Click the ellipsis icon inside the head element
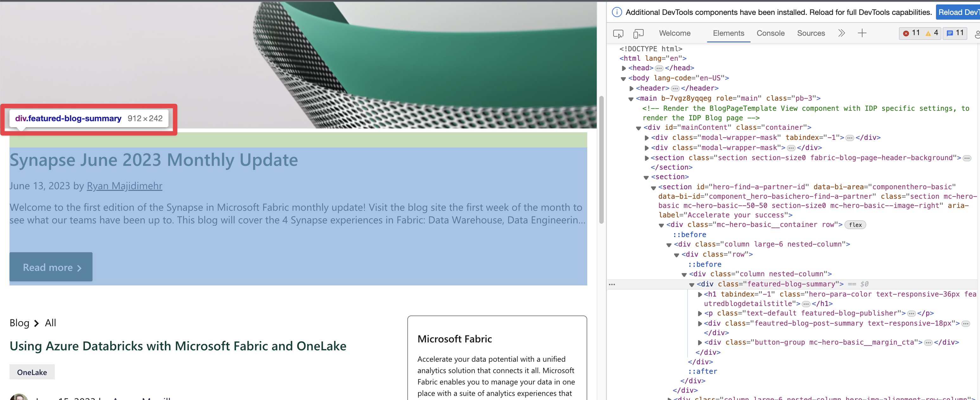The height and width of the screenshot is (400, 980). coord(659,68)
